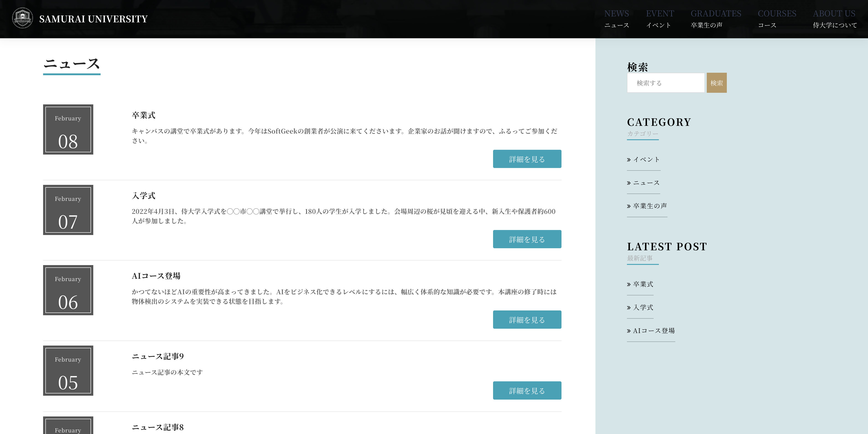Select the イベント category link
Screen dimensions: 868x434
coord(643,160)
